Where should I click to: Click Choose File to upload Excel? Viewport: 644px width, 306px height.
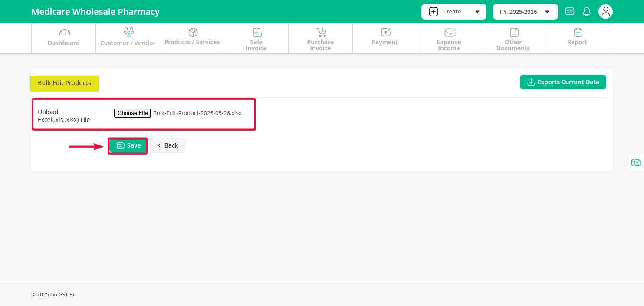pyautogui.click(x=132, y=113)
